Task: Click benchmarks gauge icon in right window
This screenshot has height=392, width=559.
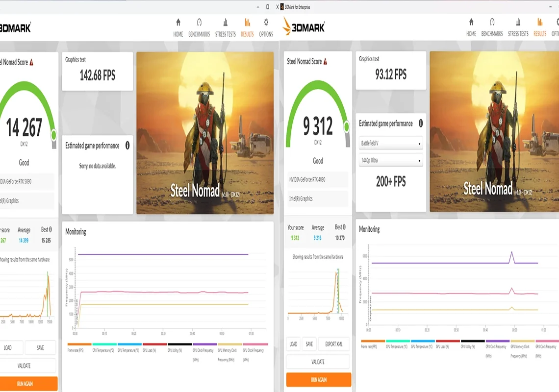Action: 492,22
